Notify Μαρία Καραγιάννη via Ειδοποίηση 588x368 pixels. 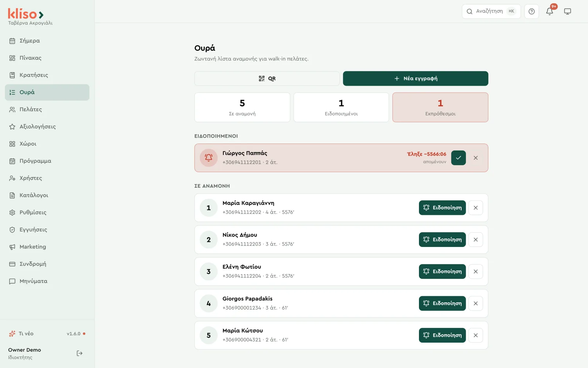pyautogui.click(x=442, y=208)
